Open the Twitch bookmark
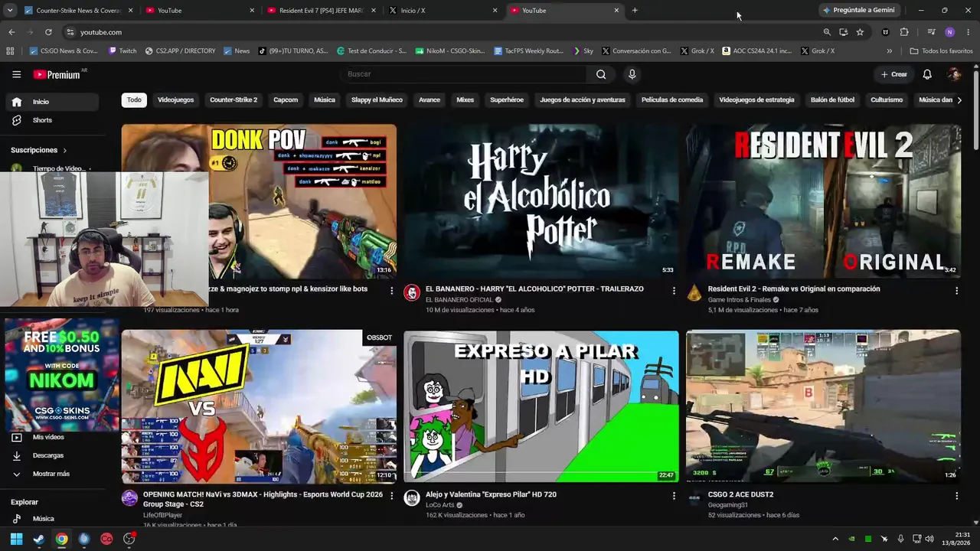980x551 pixels. pyautogui.click(x=122, y=51)
